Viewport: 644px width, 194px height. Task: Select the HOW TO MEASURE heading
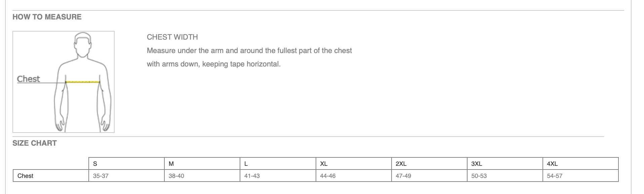47,17
